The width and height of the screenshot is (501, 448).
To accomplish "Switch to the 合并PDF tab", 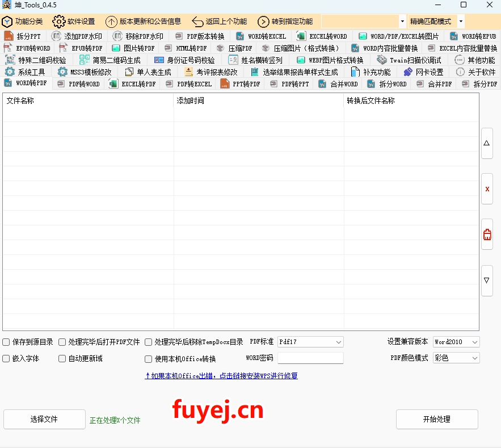I will pos(435,84).
